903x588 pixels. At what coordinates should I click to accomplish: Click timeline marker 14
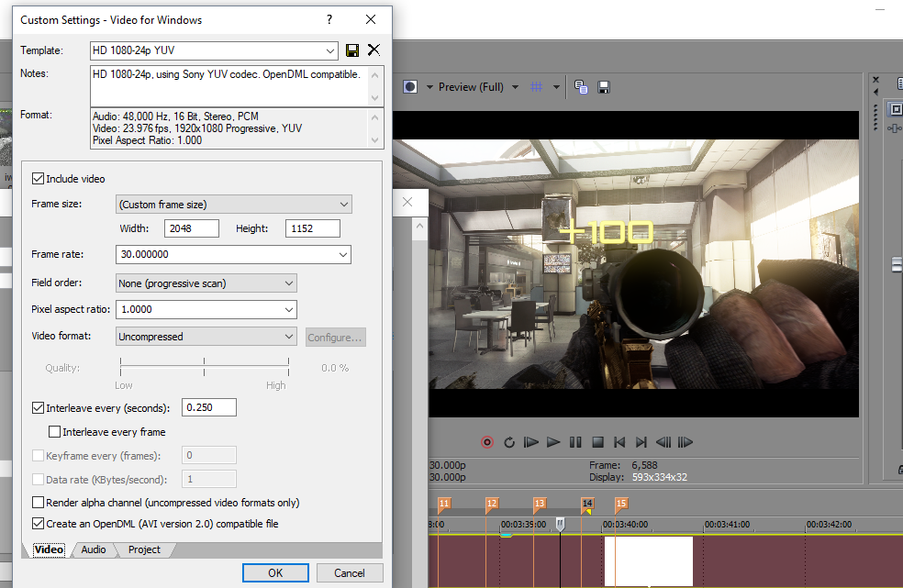pyautogui.click(x=587, y=504)
